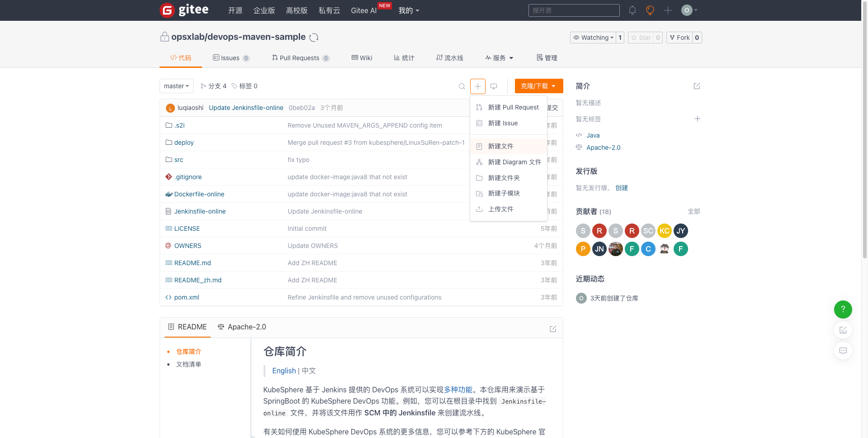Image resolution: width=868 pixels, height=438 pixels.
Task: Click the P contributor avatar
Action: point(583,249)
